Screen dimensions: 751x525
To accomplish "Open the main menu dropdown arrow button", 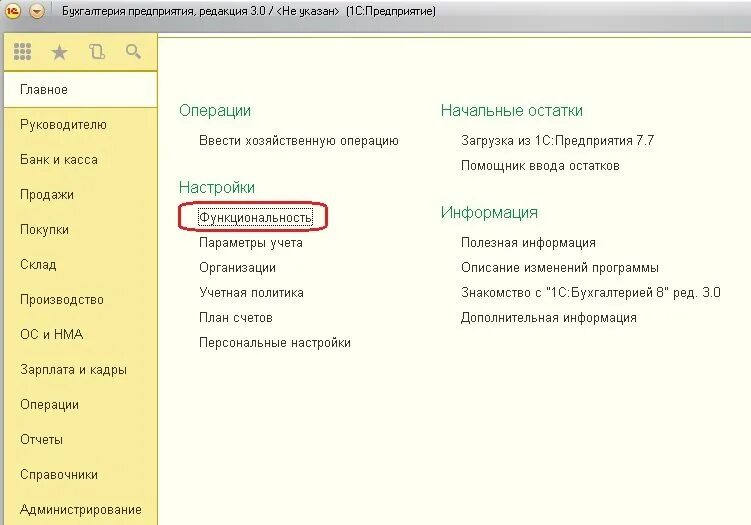I will (37, 11).
